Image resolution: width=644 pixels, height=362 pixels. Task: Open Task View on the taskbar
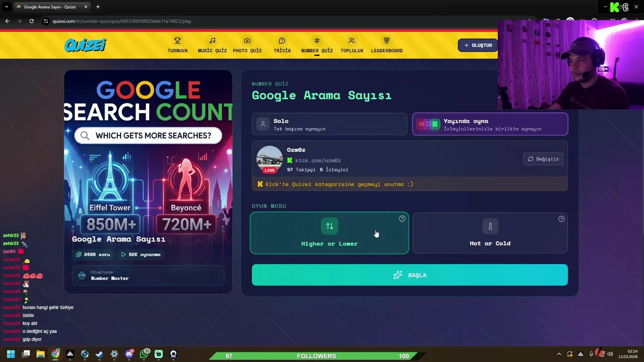(26, 354)
